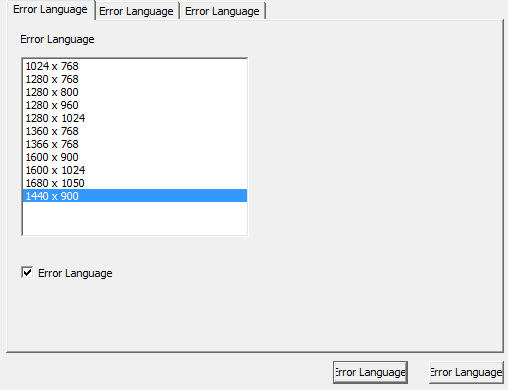Click the focused default Error Language button

(370, 372)
